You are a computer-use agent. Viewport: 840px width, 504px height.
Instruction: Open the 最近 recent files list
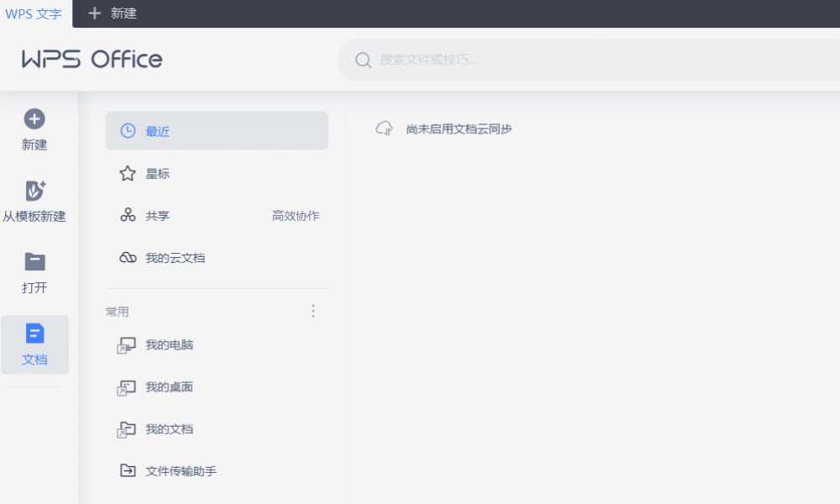click(x=216, y=131)
